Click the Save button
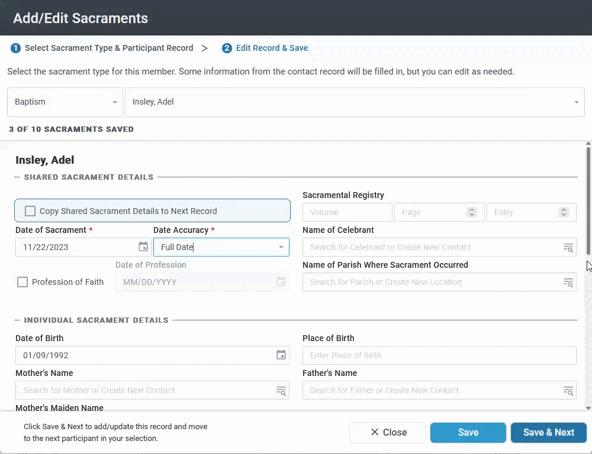This screenshot has height=454, width=592. (468, 432)
